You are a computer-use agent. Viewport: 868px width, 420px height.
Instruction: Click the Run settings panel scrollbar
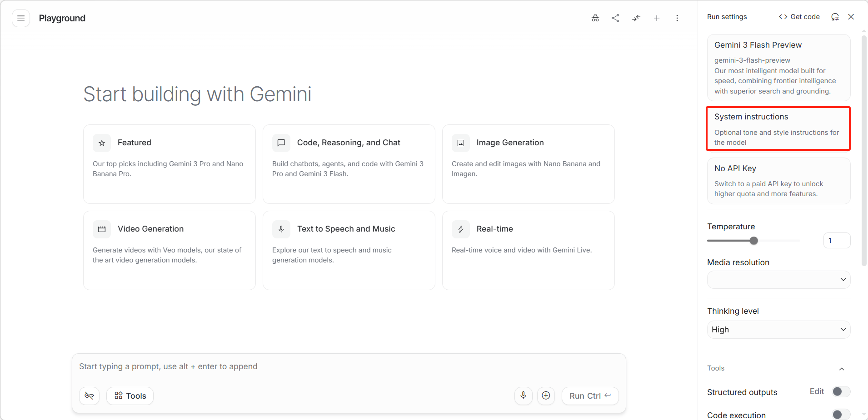pos(864,150)
